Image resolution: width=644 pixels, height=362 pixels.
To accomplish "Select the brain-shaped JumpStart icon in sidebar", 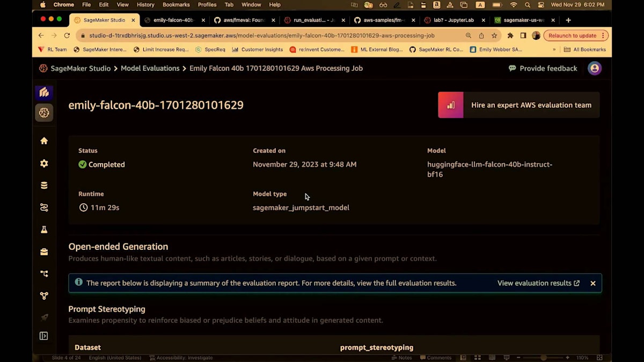I will click(x=44, y=113).
